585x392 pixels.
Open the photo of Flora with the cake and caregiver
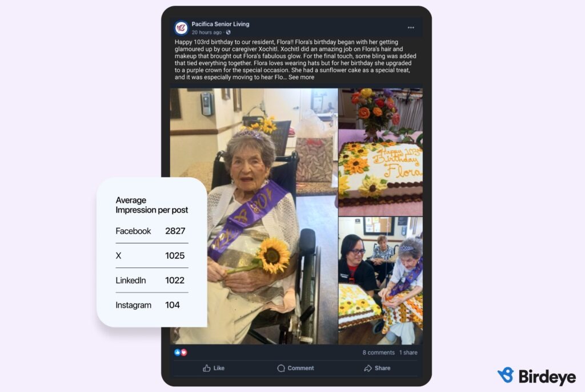pos(380,281)
